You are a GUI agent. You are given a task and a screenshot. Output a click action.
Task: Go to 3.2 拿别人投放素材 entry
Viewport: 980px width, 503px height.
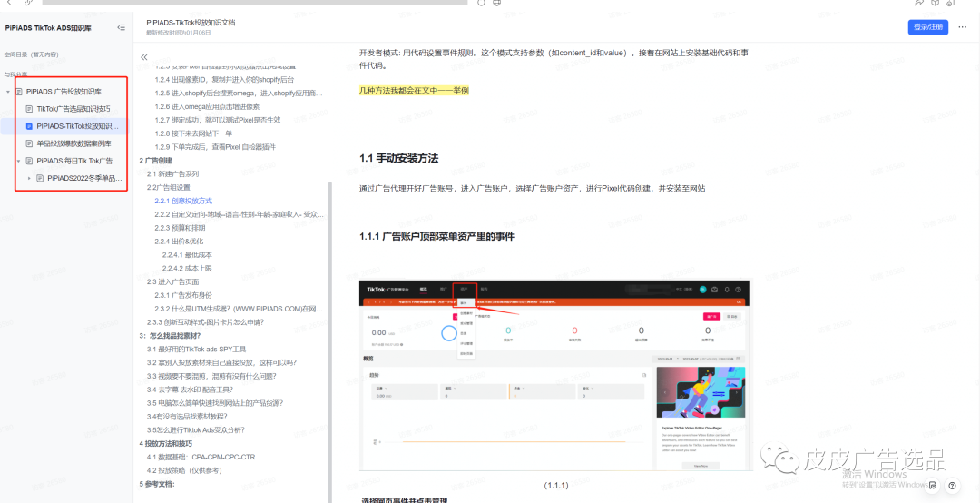point(221,362)
